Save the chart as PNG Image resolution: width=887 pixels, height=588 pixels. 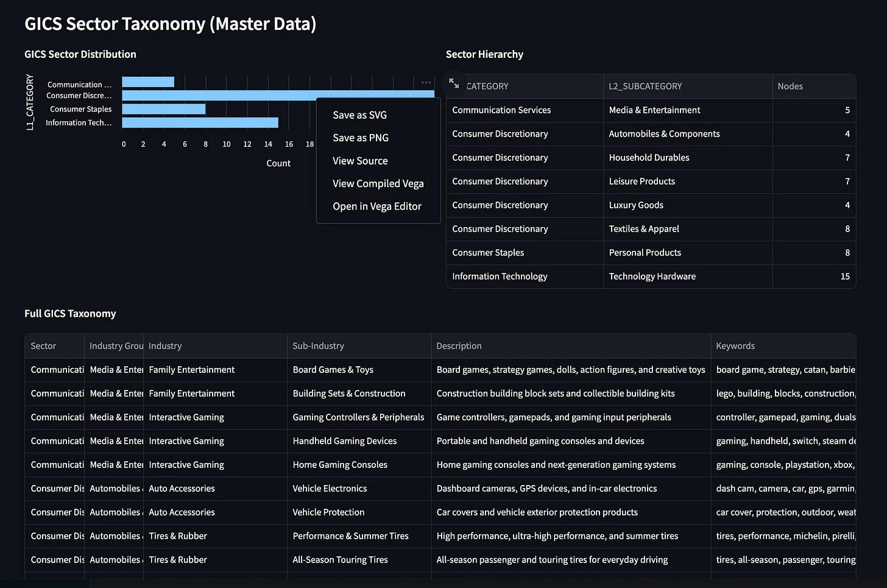[x=360, y=138]
